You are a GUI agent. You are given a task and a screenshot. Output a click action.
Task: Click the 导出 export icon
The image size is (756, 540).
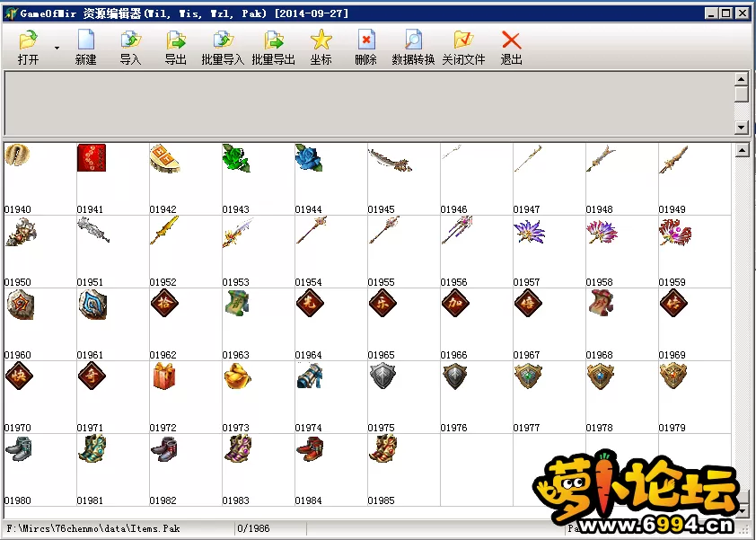pos(175,47)
